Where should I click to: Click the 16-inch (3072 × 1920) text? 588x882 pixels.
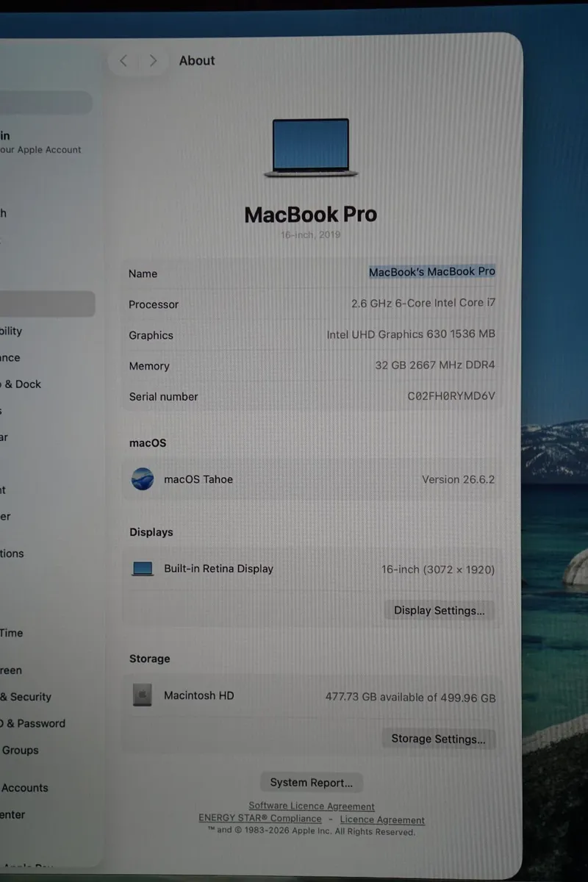(438, 570)
